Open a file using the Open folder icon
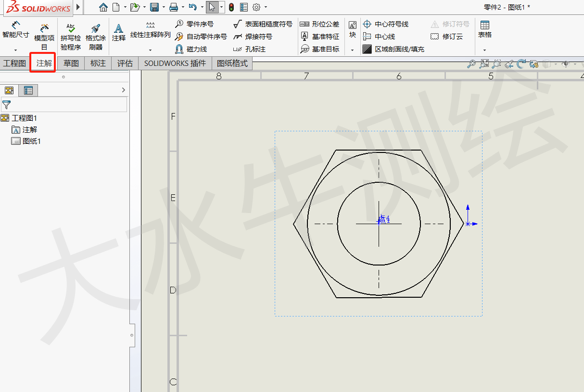Image resolution: width=584 pixels, height=392 pixels. (x=135, y=7)
